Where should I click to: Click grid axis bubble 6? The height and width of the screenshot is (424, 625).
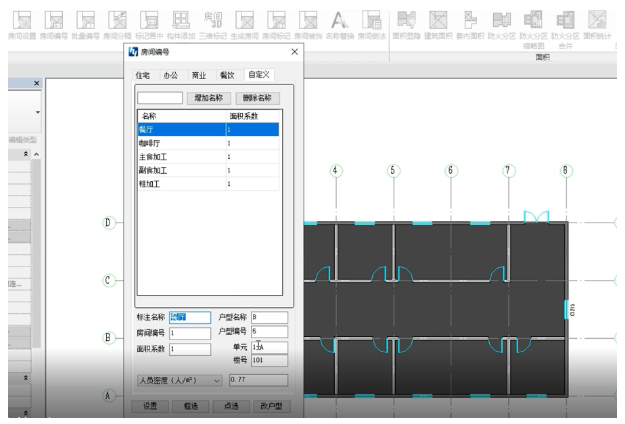point(451,171)
